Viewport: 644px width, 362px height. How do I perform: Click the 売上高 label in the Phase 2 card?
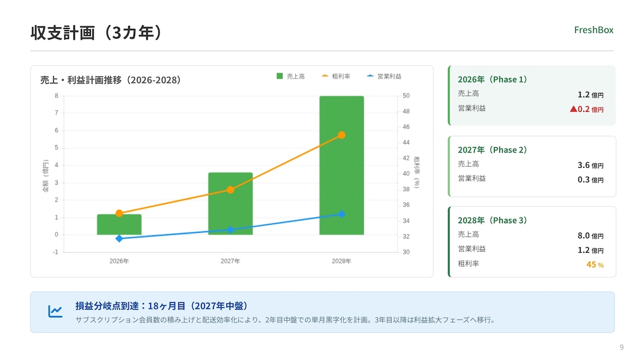[468, 164]
